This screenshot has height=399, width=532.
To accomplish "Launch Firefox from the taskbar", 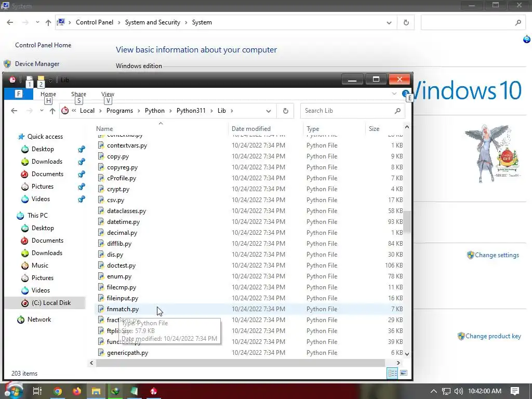I will pyautogui.click(x=77, y=391).
